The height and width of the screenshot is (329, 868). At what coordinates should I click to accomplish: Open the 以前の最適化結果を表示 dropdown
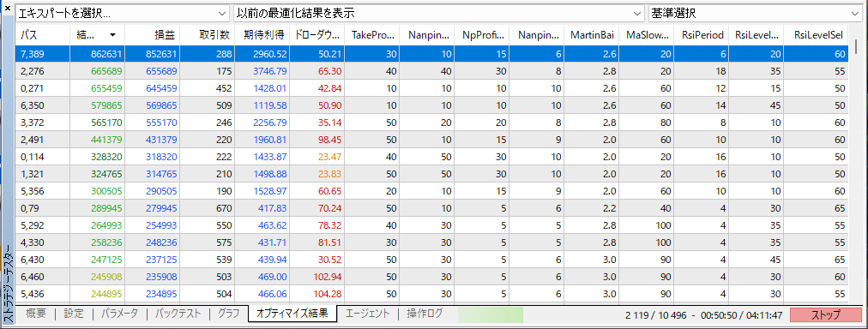(439, 13)
